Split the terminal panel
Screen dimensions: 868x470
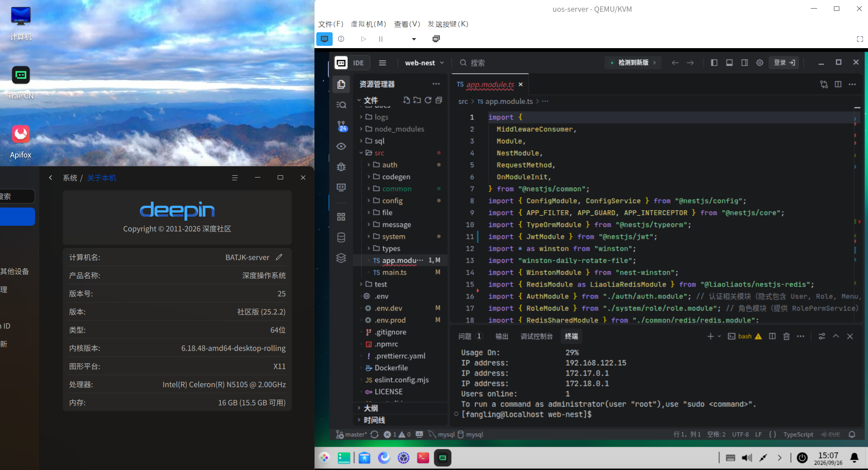(772, 336)
